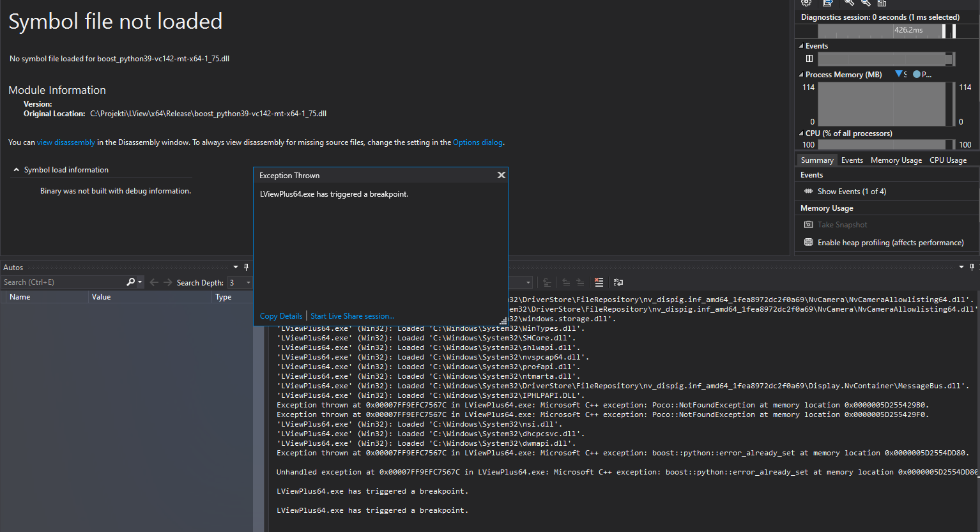Click the exception popup resize grip
980x532 pixels.
tap(503, 321)
